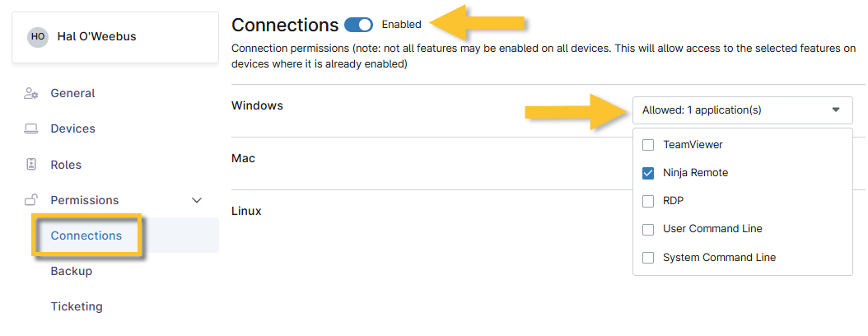The image size is (868, 336).
Task: Click the Roles badge icon
Action: 31,165
